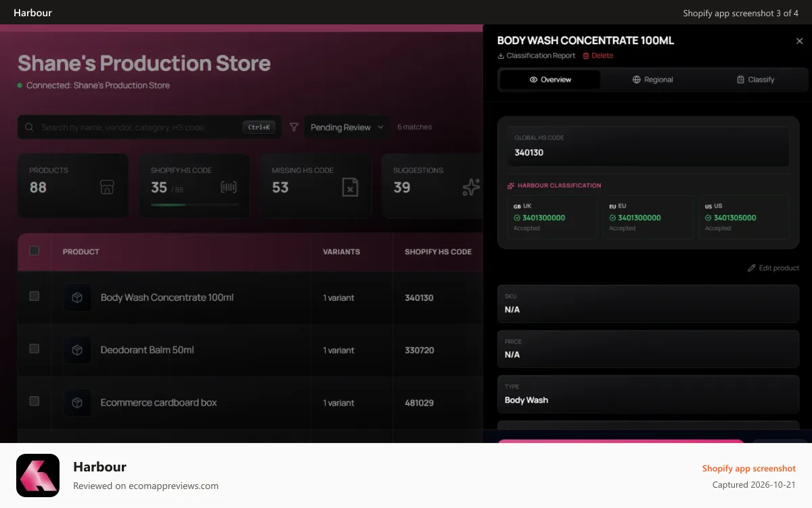Click the Price field showing N/A
Viewport: 812px width, 508px height.
tap(648, 350)
